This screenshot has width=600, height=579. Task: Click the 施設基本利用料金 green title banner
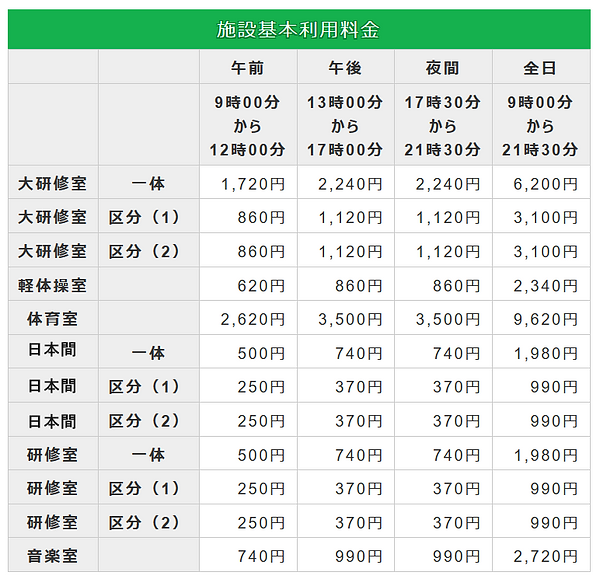click(x=298, y=29)
